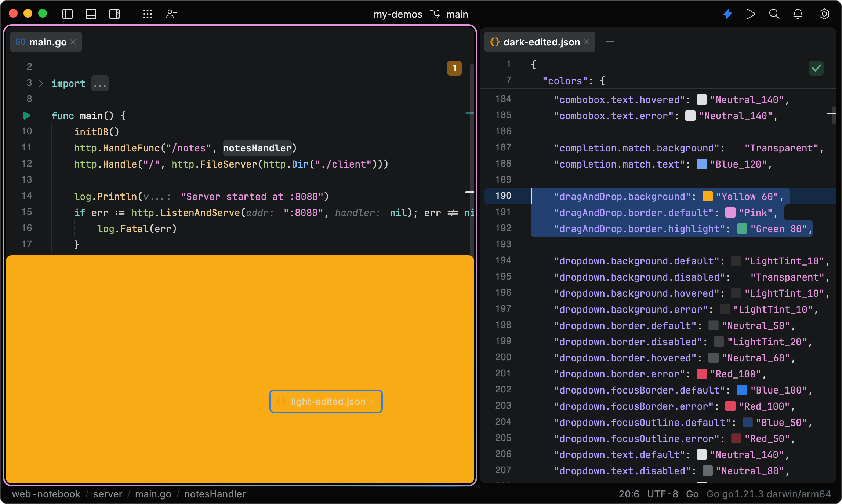The image size is (842, 504).
Task: Click the play icon to run a task
Action: pyautogui.click(x=750, y=14)
